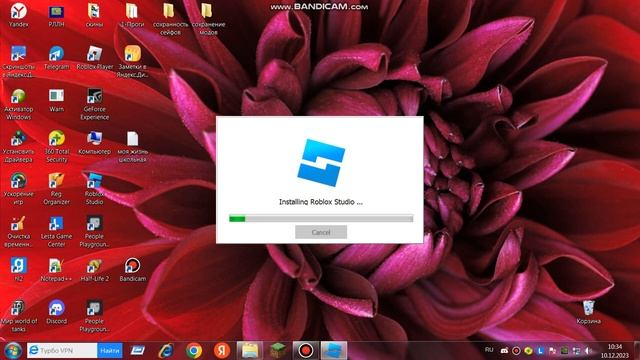
Task: Open the Компьютер desktop icon
Action: point(94,143)
